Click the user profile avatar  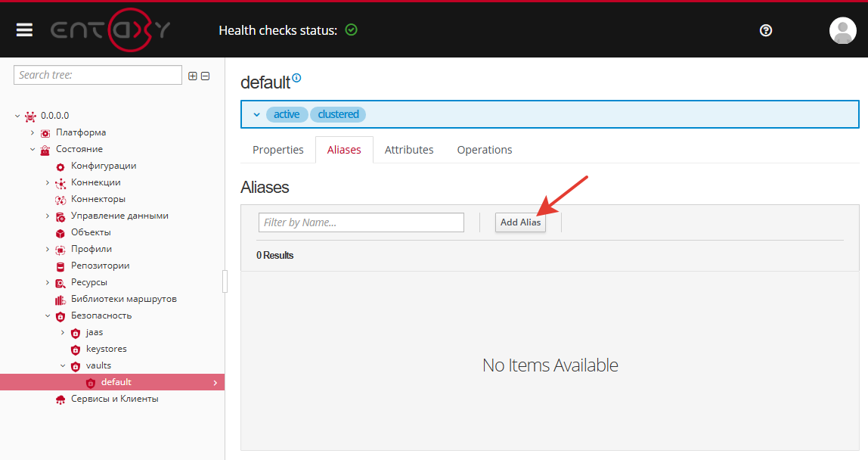click(843, 31)
